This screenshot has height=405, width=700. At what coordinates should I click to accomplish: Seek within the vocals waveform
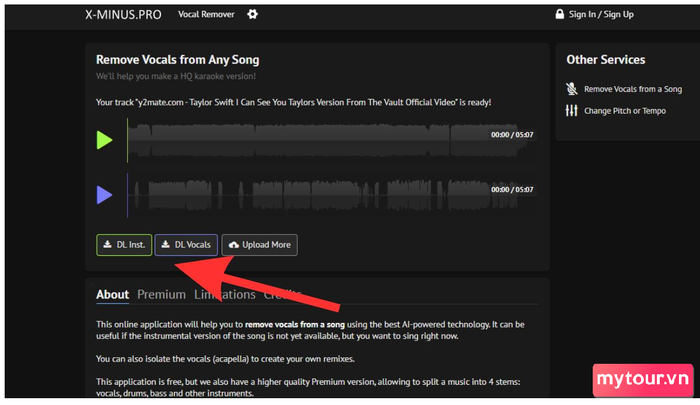[331, 195]
